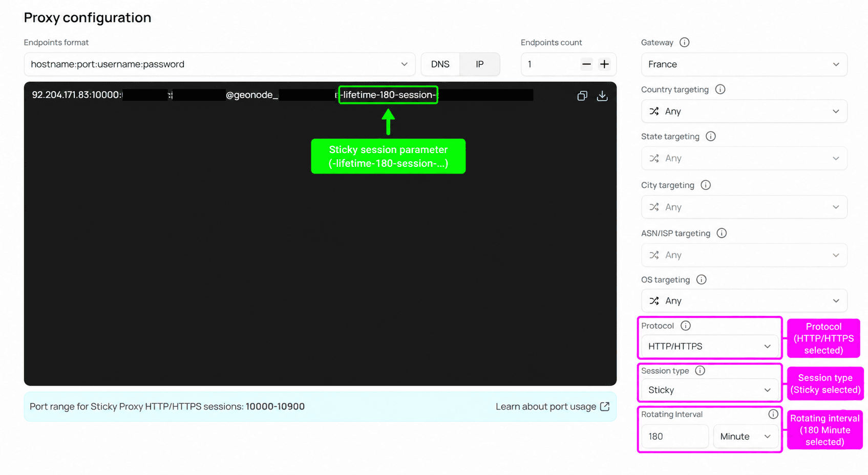Open Protocol dropdown showing HTTP/HTTPS
This screenshot has width=868, height=475.
[710, 346]
